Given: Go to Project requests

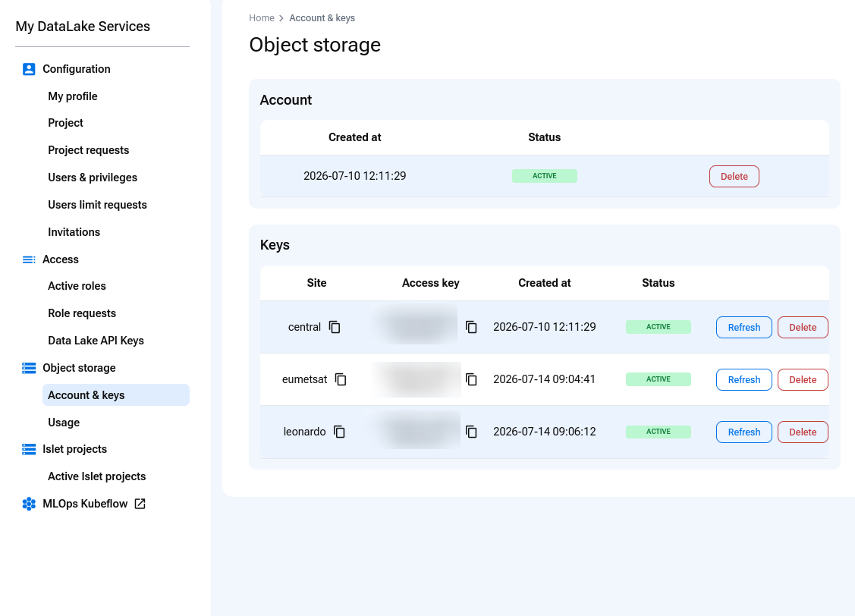Looking at the screenshot, I should (x=88, y=150).
